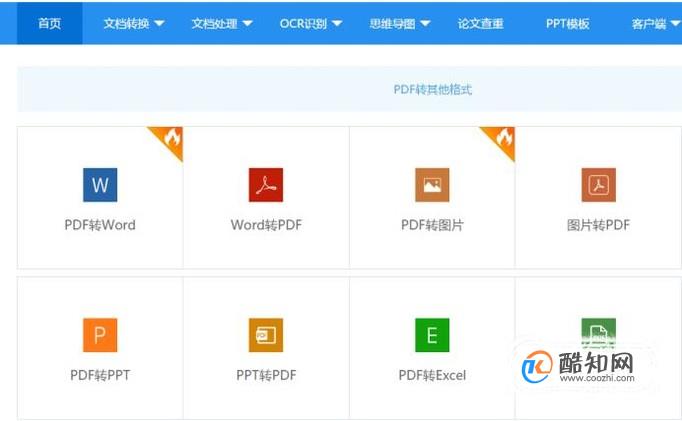
Task: Click the PDF转图片 picture icon
Action: point(432,185)
